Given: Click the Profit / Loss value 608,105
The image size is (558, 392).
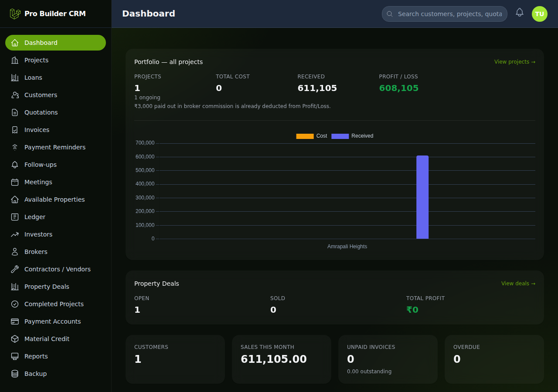Looking at the screenshot, I should pyautogui.click(x=399, y=88).
